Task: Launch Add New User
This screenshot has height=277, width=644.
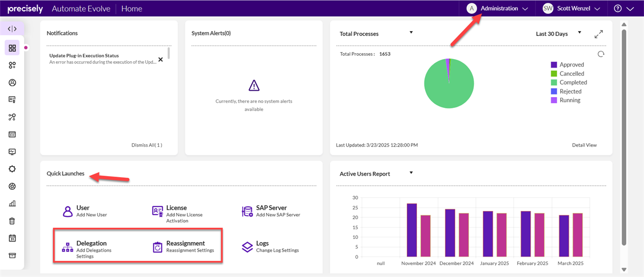Action: pos(91,215)
